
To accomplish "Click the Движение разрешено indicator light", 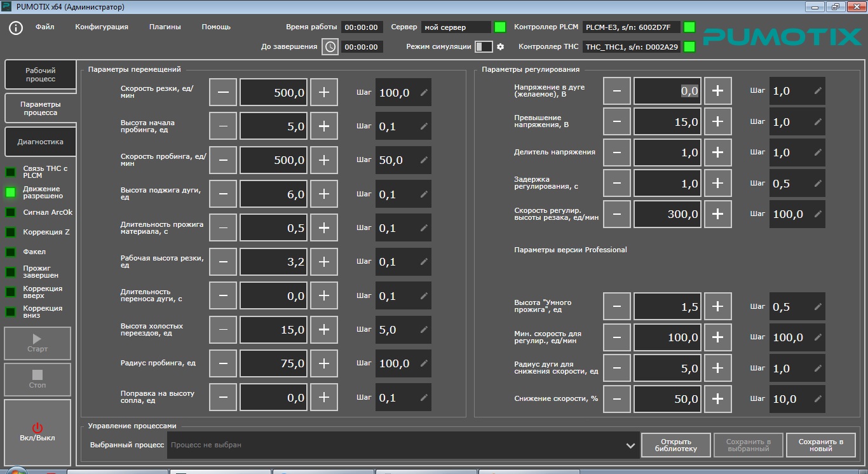I will [11, 192].
